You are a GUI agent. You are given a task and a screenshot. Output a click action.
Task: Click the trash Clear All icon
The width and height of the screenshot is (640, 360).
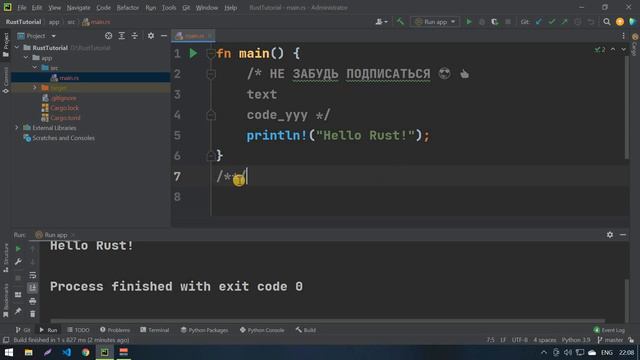pos(33,314)
